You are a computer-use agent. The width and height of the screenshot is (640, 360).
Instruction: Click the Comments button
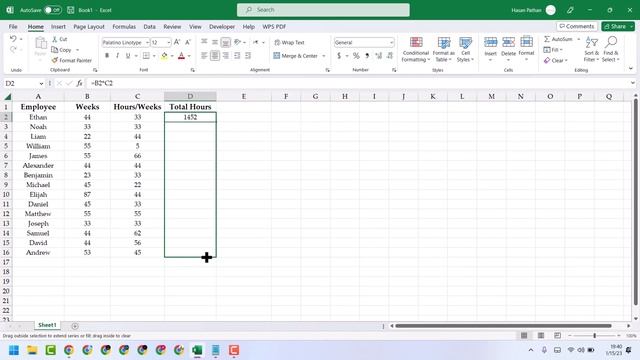coord(577,26)
